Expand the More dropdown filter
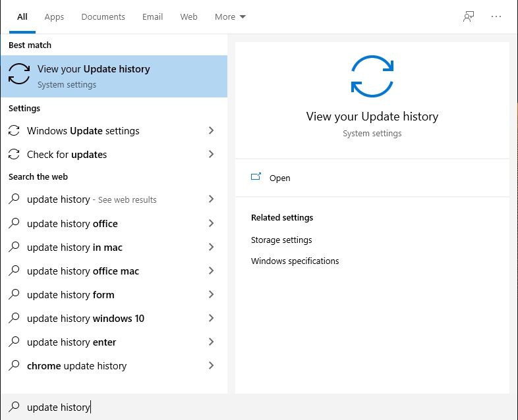The image size is (518, 420). click(x=230, y=17)
